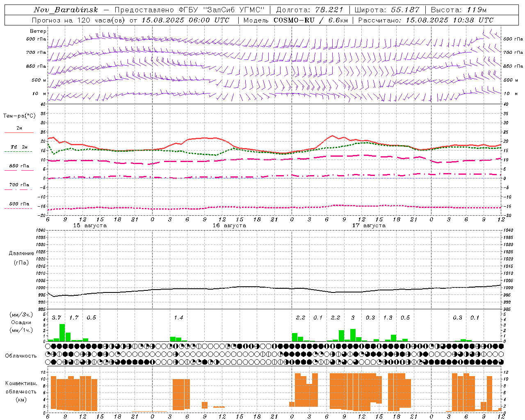Click the Конвективн. облачность label

21,388
